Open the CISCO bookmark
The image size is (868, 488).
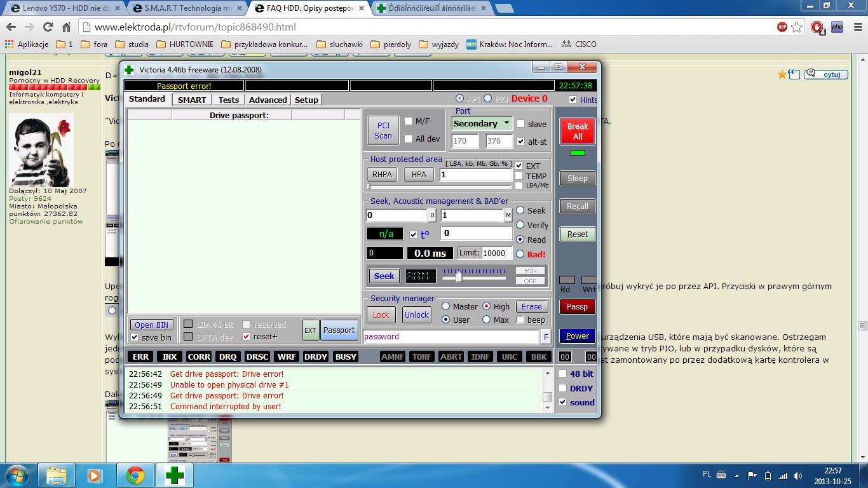pyautogui.click(x=580, y=44)
